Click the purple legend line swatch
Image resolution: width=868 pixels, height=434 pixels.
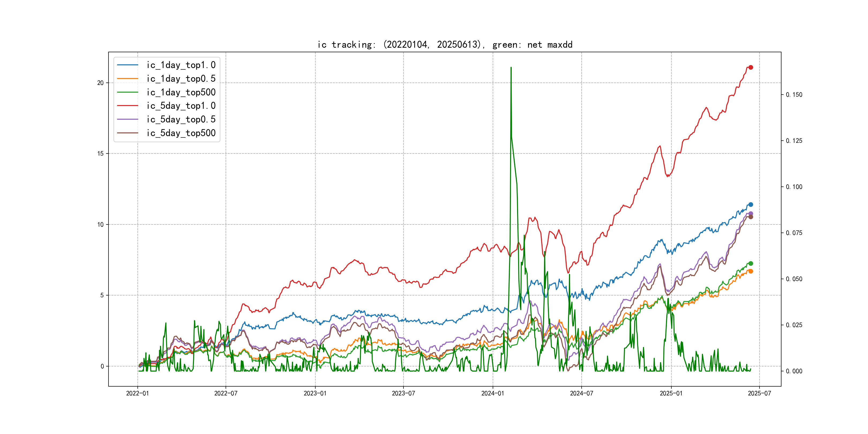pyautogui.click(x=127, y=119)
